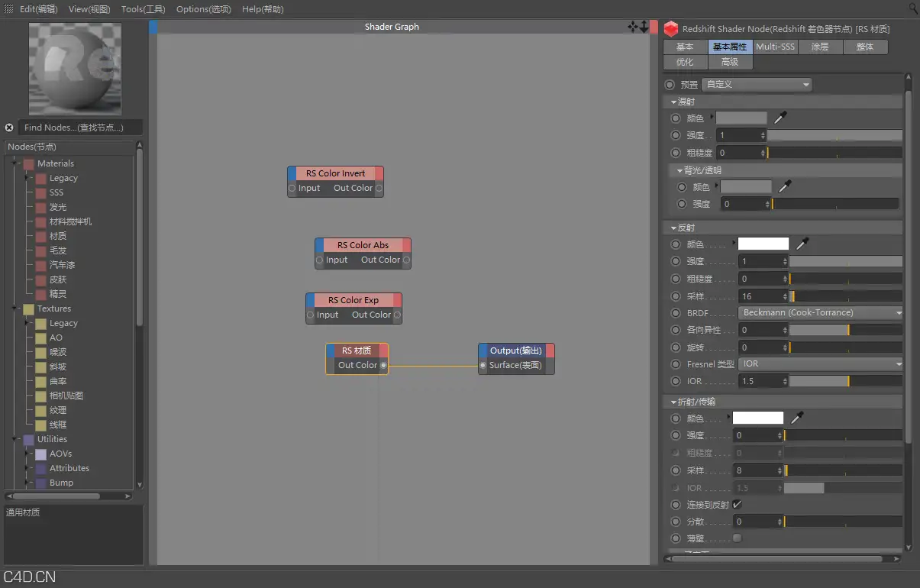Open the Help(帮助) menu

pos(263,9)
